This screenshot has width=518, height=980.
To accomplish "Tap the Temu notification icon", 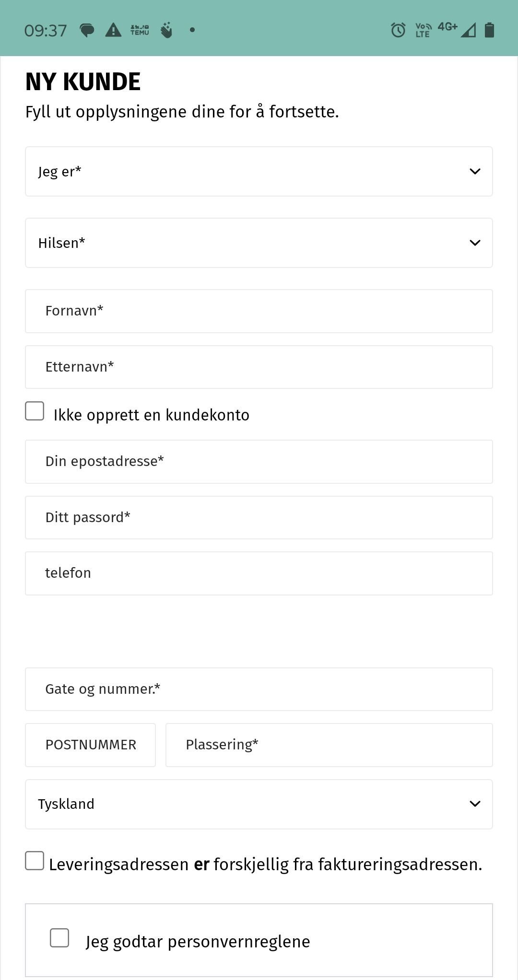I will point(140,30).
